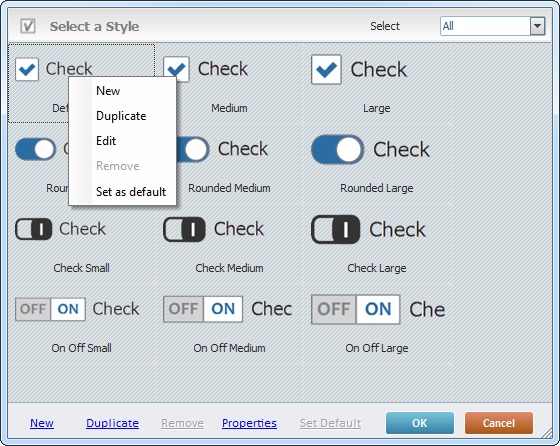
Task: Choose the Rounded Large toggle switch
Action: click(337, 149)
